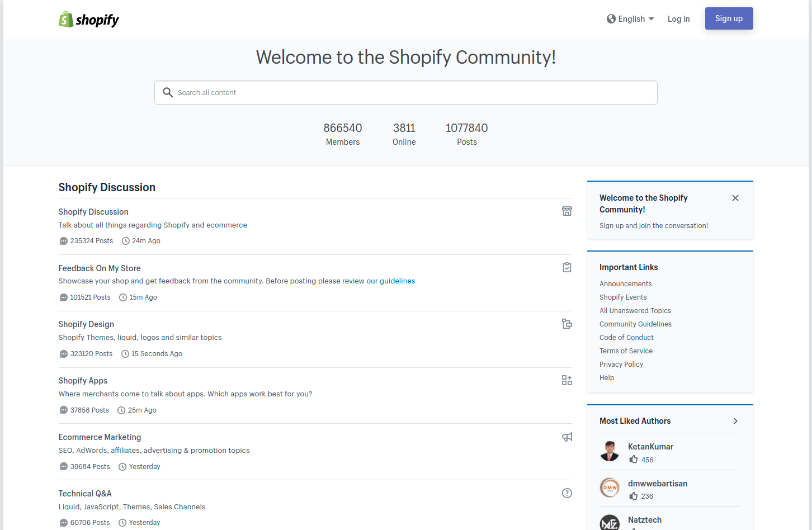Screen dimensions: 812x530
Task: Open the Code of Conduct link
Action: [626, 338]
